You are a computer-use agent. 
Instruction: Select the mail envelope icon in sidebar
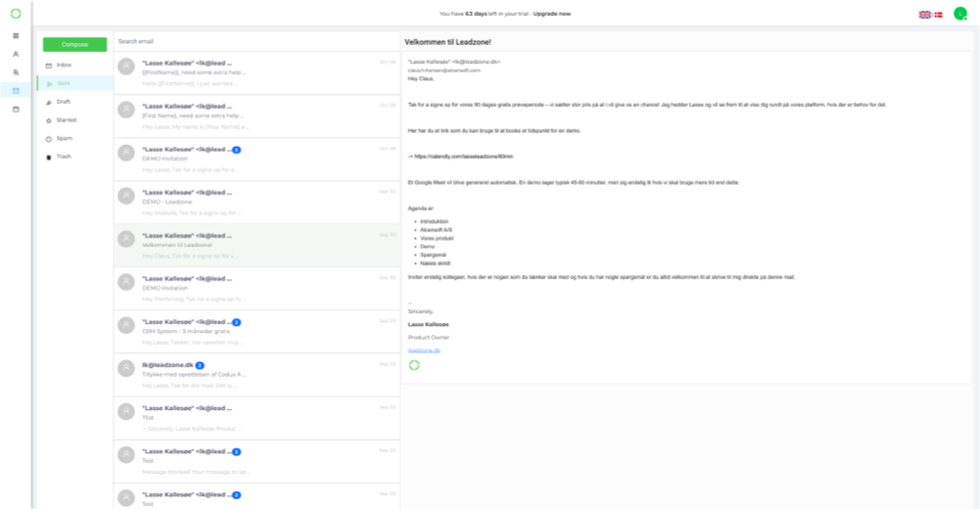click(16, 91)
